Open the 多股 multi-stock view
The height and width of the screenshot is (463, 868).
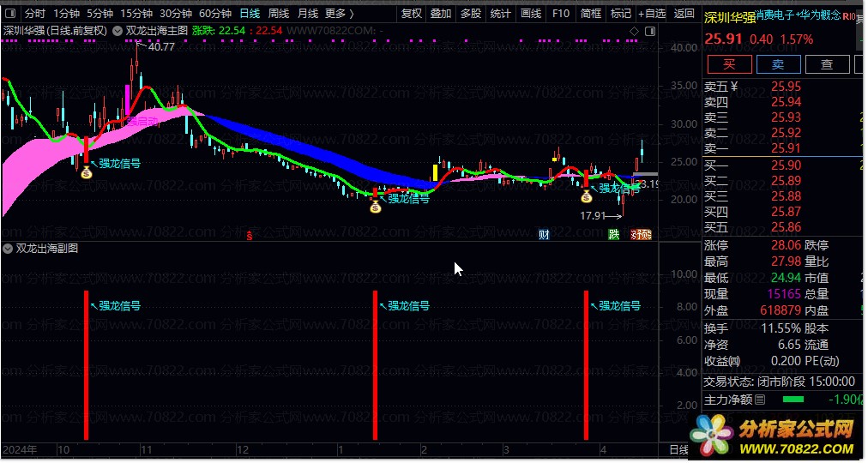(471, 13)
